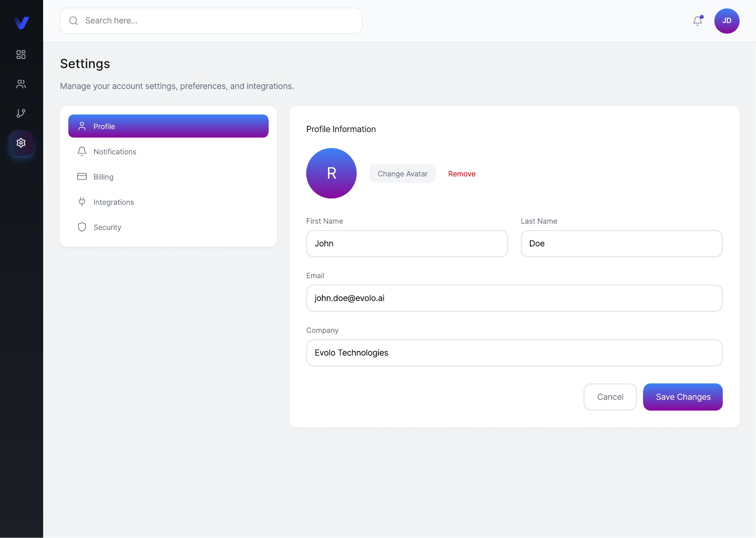Screen dimensions: 756x538
Task: Click the Cancel button
Action: (610, 397)
